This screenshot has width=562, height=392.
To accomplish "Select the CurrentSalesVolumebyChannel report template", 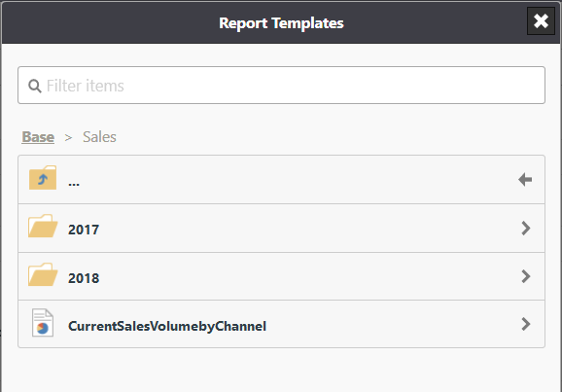I will point(281,324).
